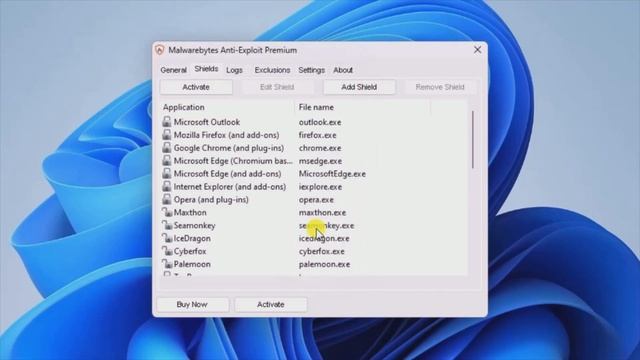
Task: Click the Buy Now button
Action: tap(192, 304)
